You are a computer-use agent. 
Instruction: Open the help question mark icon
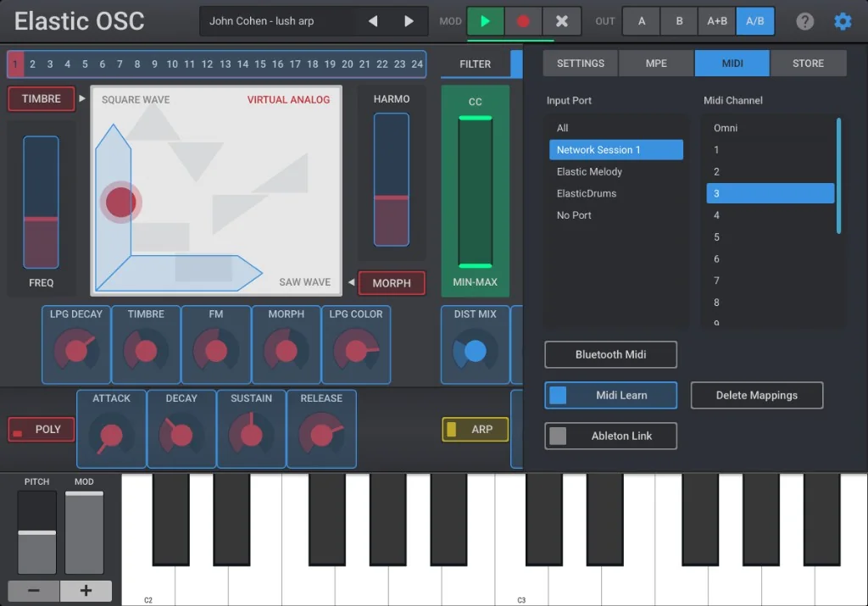tap(804, 21)
